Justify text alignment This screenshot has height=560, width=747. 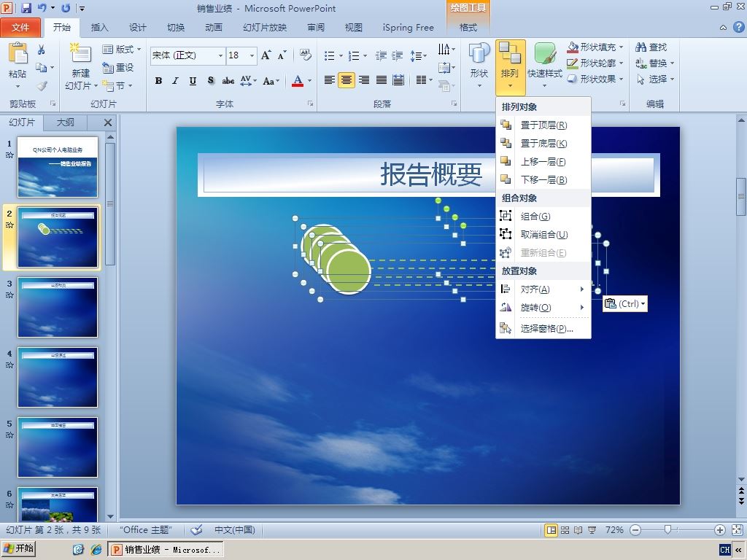tap(381, 80)
